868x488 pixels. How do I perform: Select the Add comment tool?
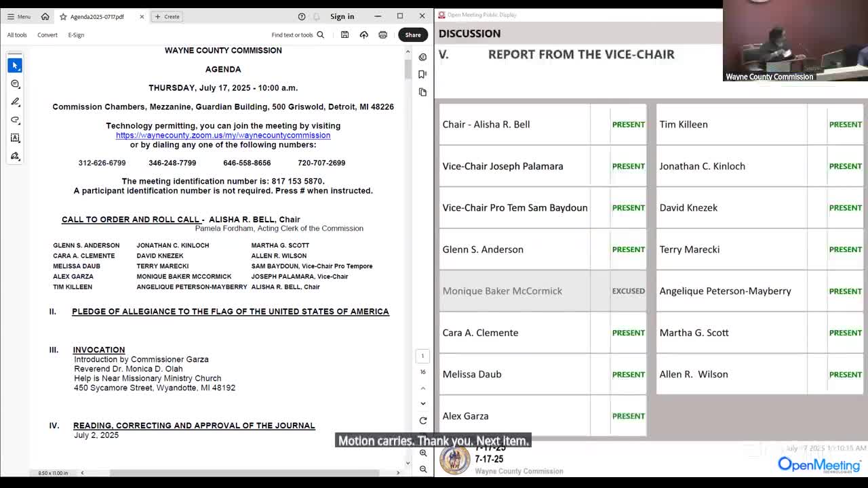15,83
